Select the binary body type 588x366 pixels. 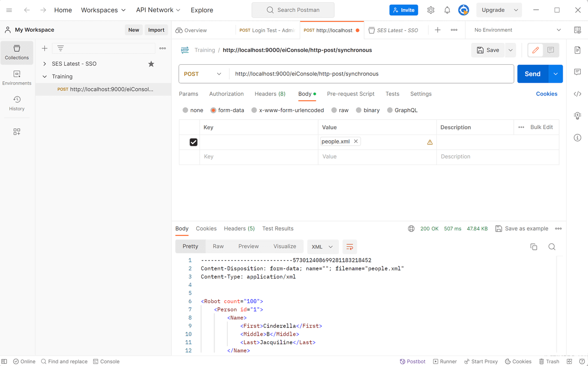coord(359,110)
